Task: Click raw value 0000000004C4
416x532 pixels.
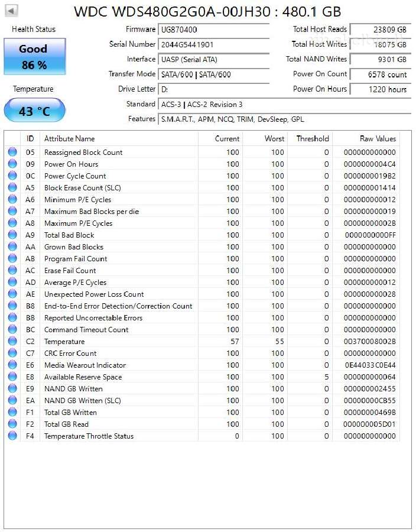Action: click(x=369, y=164)
